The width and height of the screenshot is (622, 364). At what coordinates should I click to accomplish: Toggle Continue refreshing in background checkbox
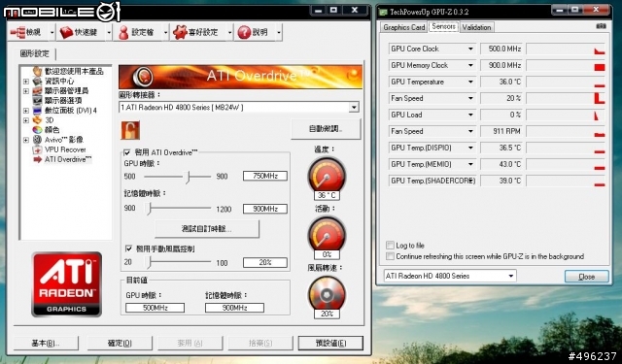(390, 256)
